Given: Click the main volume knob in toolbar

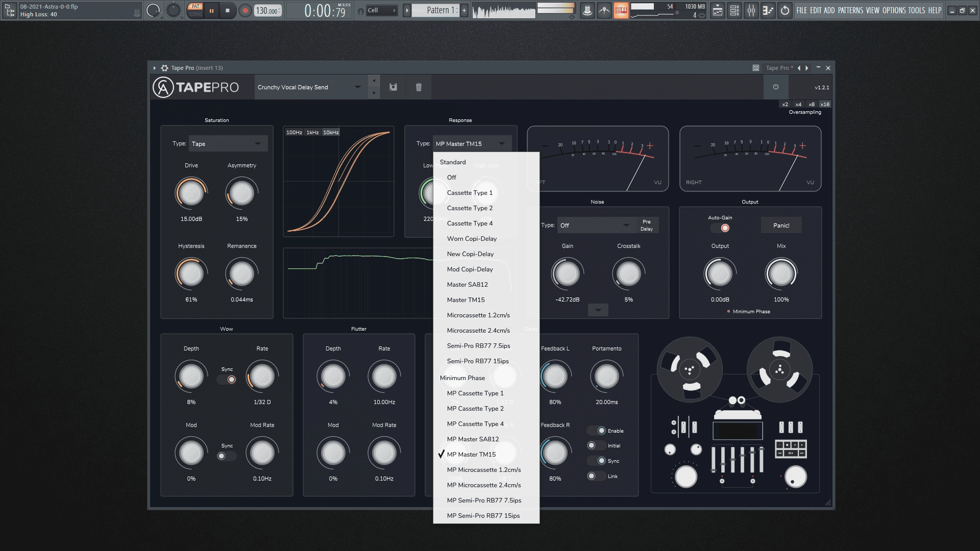Looking at the screenshot, I should click(x=153, y=10).
